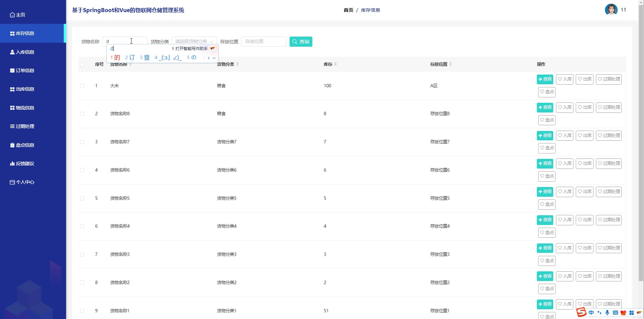
Task: Open the 货物分类 dropdown filter
Action: pyautogui.click(x=194, y=41)
